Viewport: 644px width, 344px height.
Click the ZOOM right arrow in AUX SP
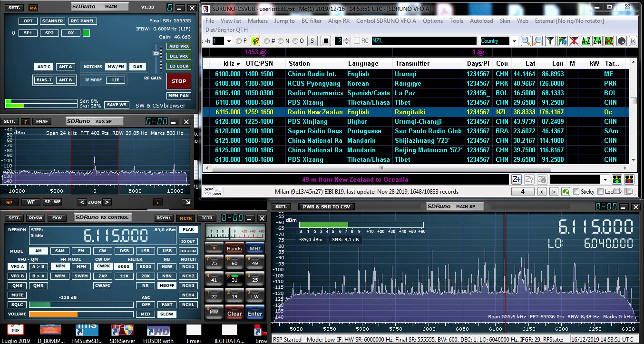pos(107,202)
